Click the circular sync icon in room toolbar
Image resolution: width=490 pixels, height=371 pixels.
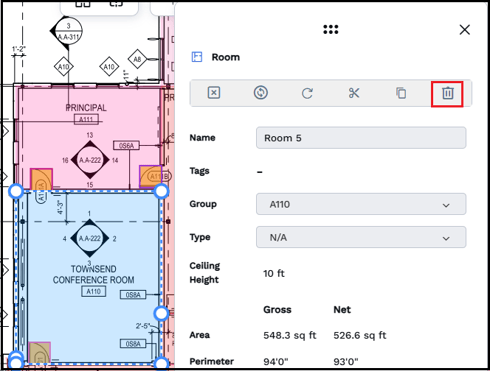[x=261, y=93]
